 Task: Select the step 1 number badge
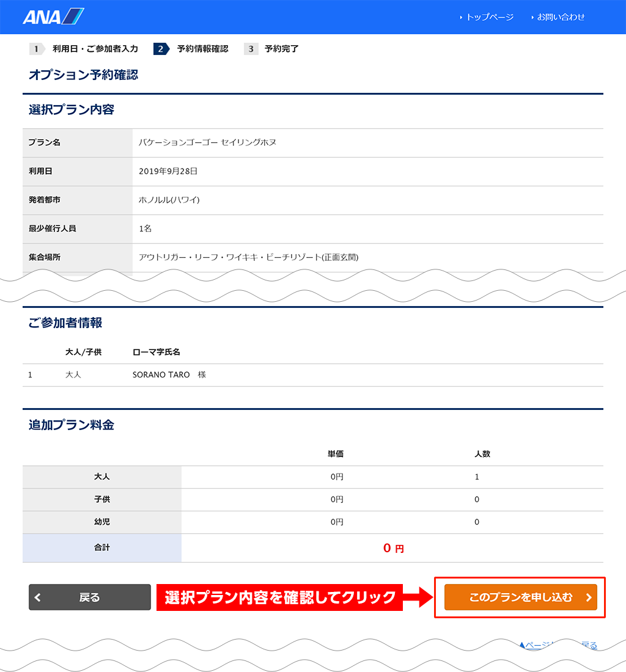(x=37, y=49)
